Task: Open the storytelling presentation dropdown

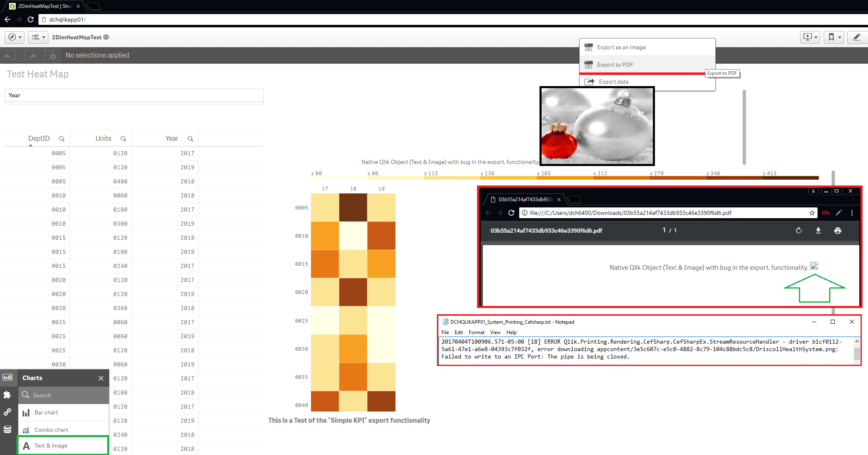Action: [810, 37]
